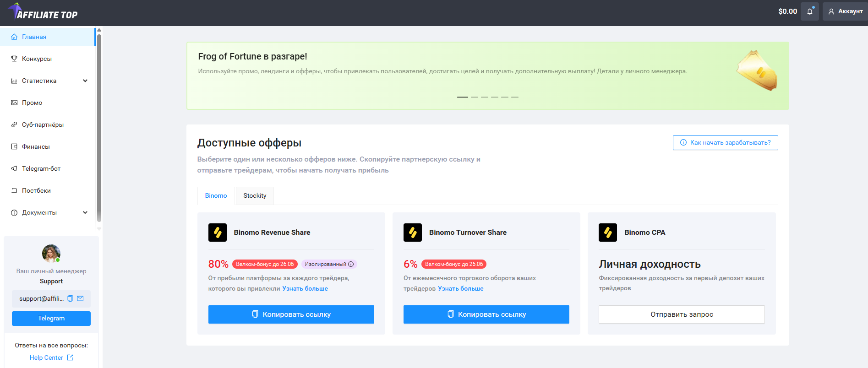Copy the Binomo Turnover Share link
868x368 pixels.
(486, 314)
